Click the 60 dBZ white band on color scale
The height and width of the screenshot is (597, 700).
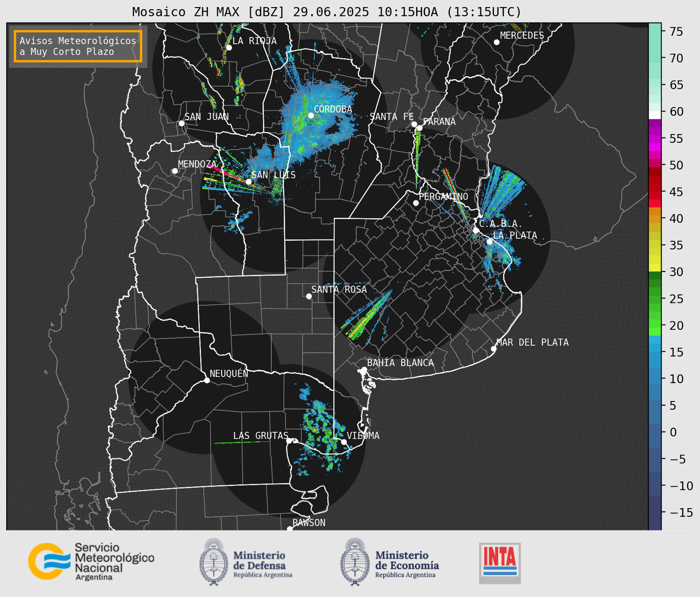click(655, 115)
